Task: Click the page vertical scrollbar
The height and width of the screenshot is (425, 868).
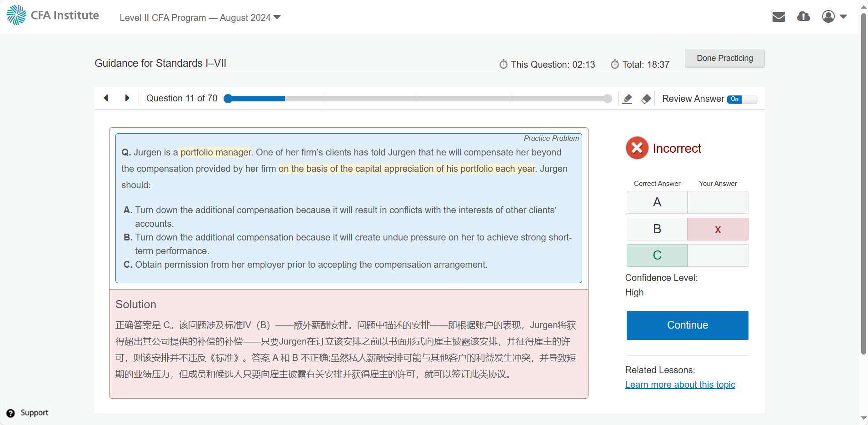Action: point(863,182)
